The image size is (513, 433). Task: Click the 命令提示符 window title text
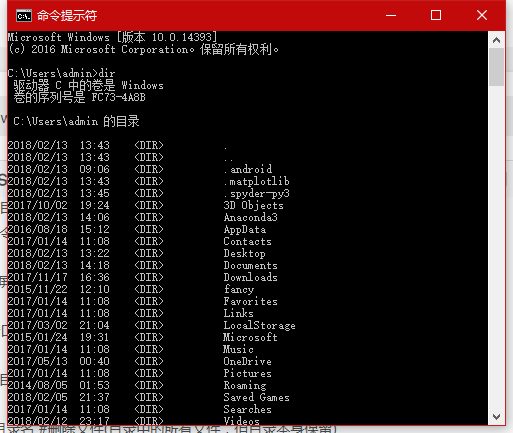(x=67, y=15)
